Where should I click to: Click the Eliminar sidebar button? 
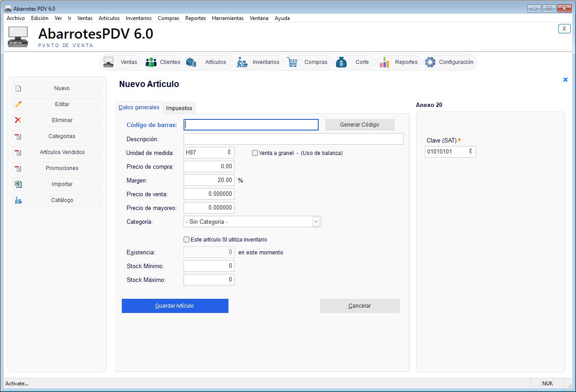(57, 120)
